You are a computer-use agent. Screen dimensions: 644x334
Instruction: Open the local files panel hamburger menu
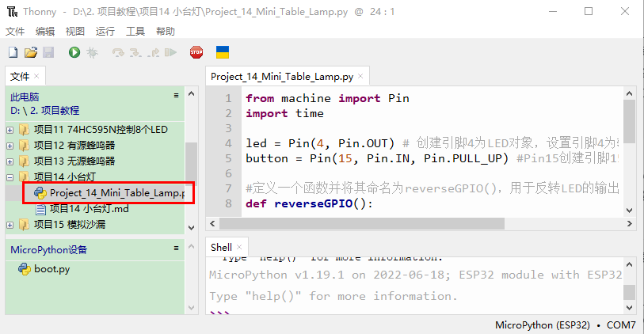tap(177, 95)
